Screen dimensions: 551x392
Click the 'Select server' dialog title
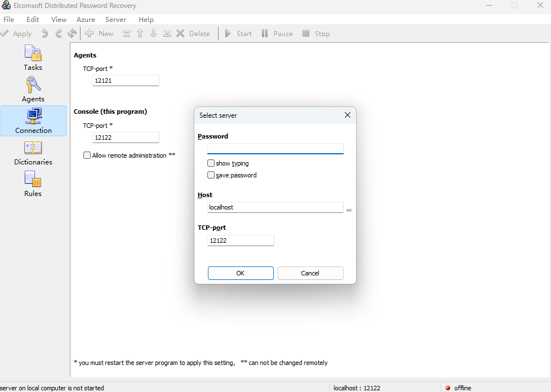click(x=218, y=115)
